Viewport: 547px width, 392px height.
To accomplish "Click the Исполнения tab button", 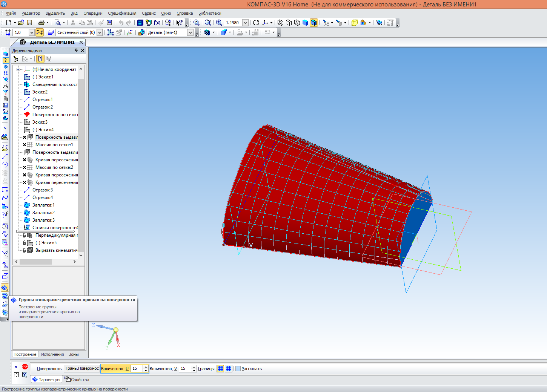I will (x=52, y=354).
